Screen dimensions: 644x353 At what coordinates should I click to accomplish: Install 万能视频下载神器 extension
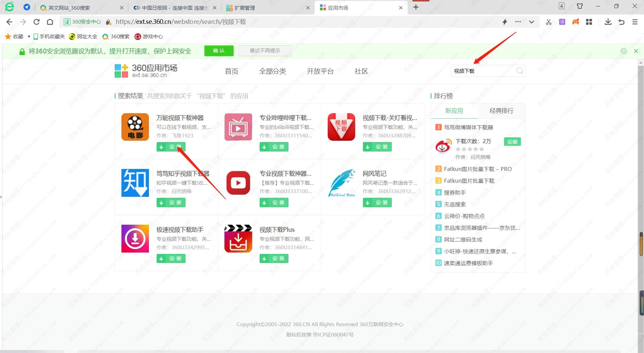point(171,147)
